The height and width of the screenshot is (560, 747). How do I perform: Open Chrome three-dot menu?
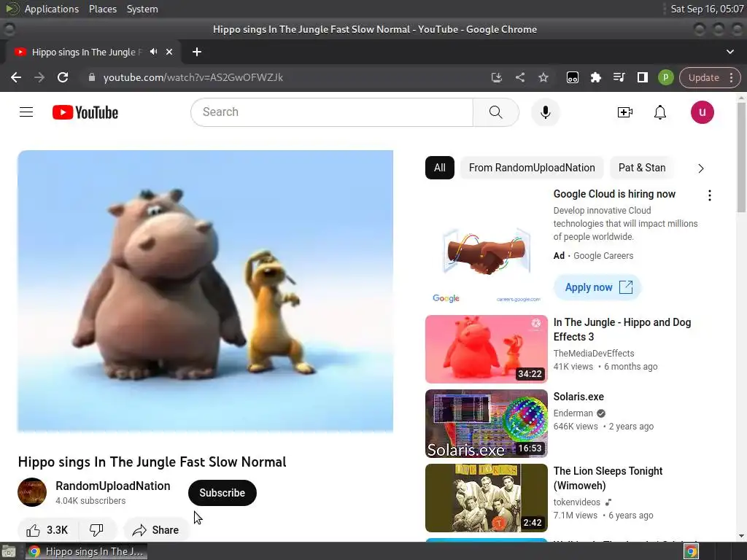[x=731, y=77]
